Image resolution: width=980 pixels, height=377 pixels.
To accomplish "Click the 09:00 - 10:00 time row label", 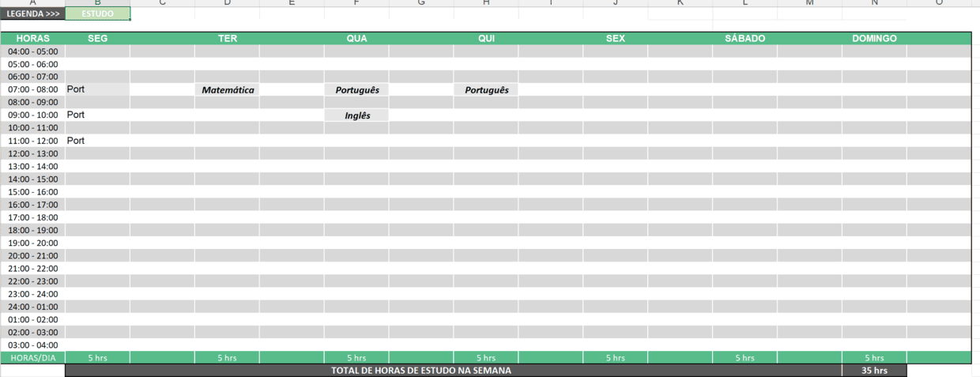I will [x=33, y=115].
